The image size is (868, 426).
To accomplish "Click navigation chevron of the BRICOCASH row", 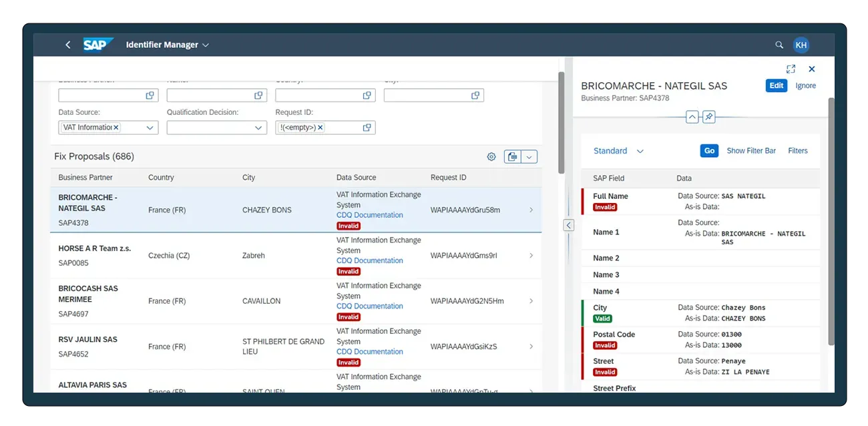I will click(531, 301).
